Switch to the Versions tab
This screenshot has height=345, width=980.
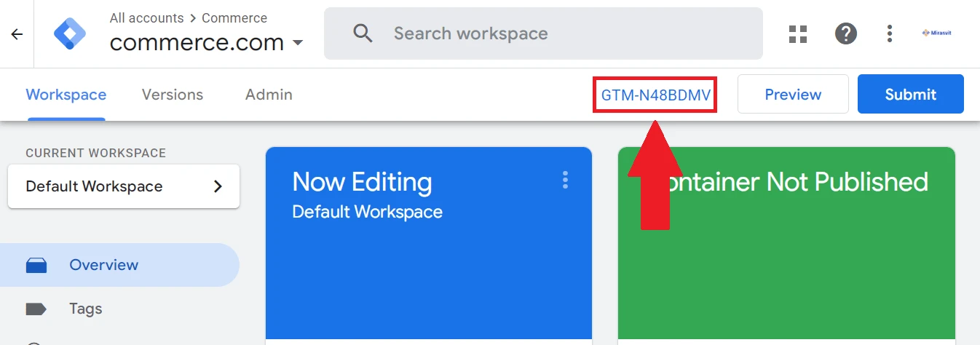pos(173,95)
